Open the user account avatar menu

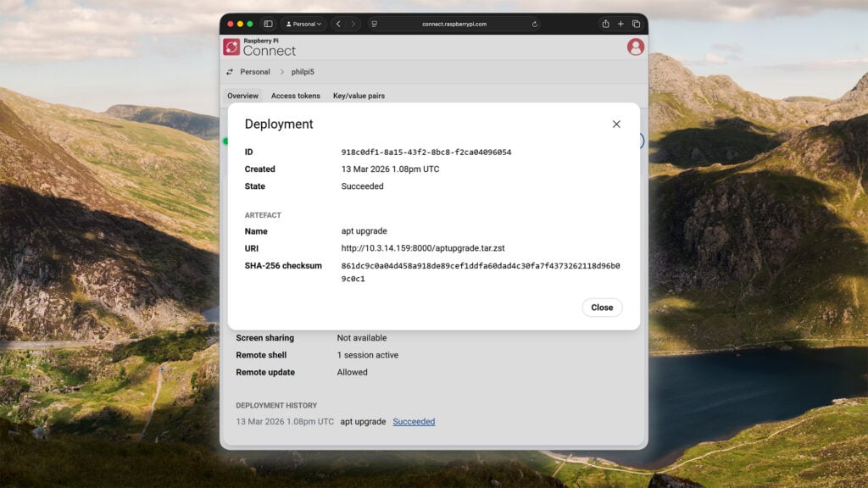pos(635,47)
